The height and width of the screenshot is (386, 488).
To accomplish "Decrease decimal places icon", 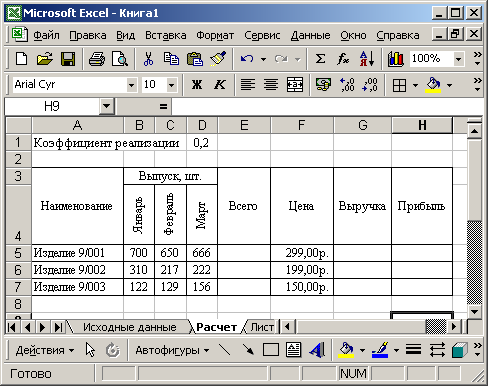I will [x=370, y=85].
